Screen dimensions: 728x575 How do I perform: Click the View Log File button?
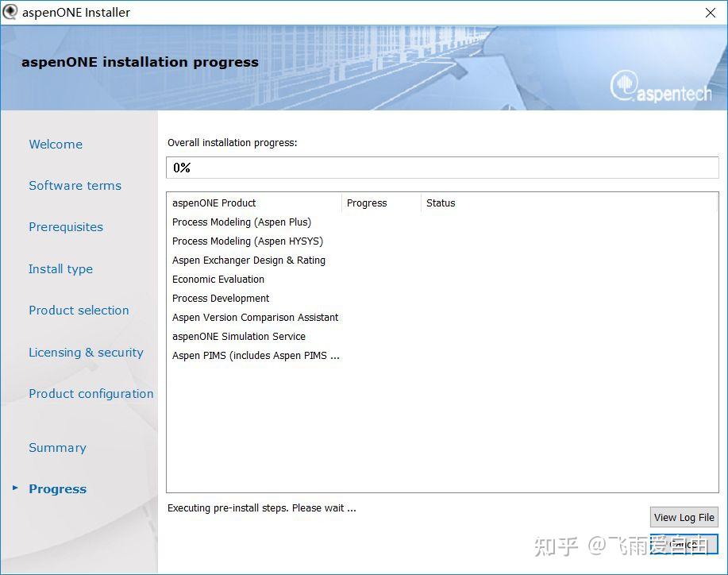[x=684, y=517]
